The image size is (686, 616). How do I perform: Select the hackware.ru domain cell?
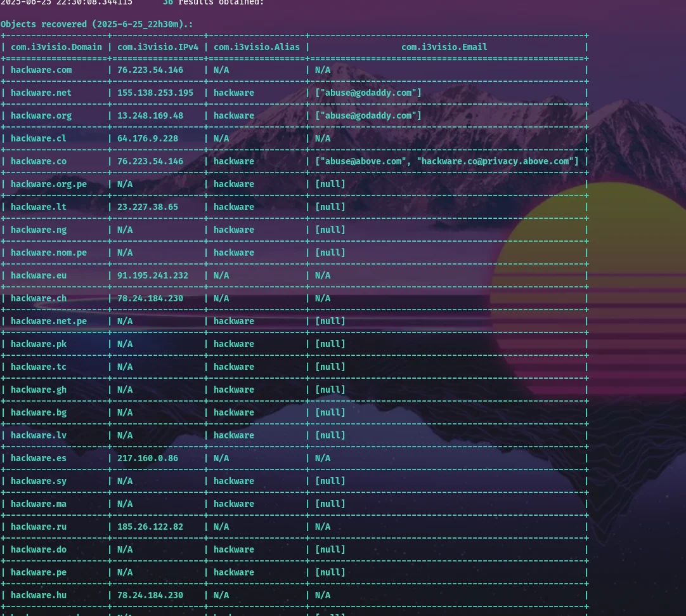click(x=39, y=527)
